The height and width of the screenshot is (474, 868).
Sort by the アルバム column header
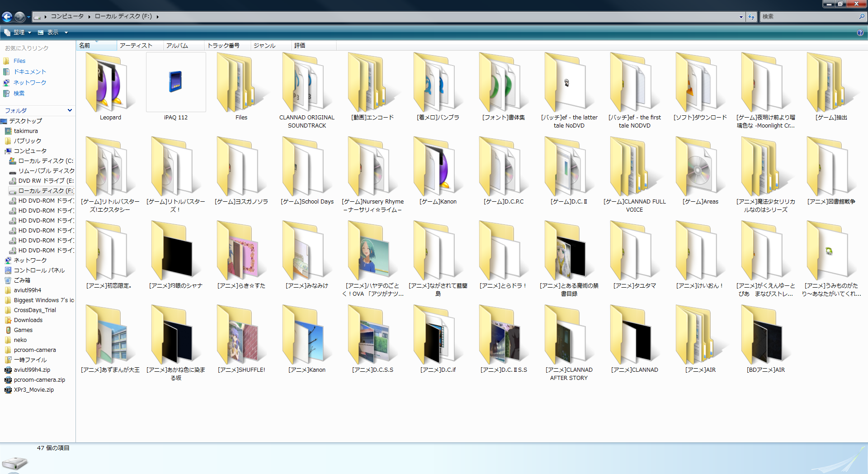coord(184,46)
